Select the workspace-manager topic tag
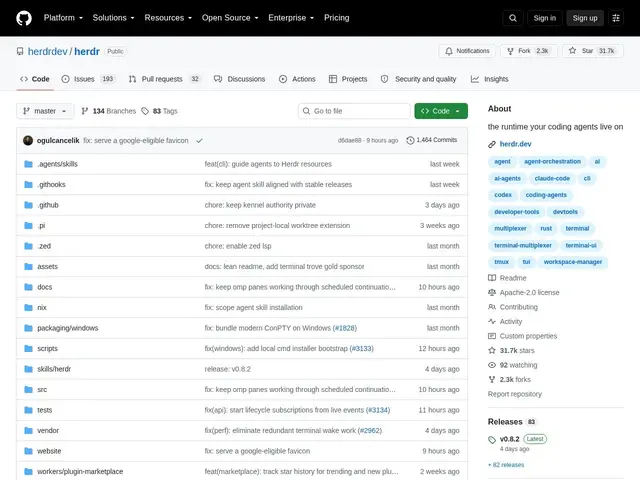 click(573, 262)
